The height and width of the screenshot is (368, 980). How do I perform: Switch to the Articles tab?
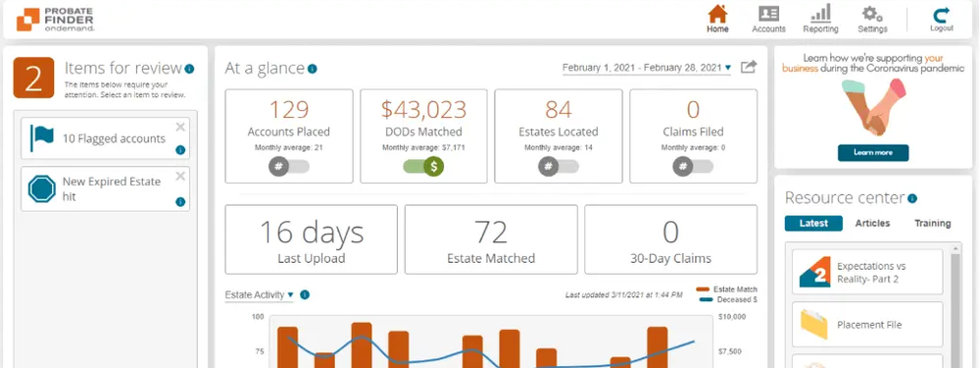[x=872, y=224]
